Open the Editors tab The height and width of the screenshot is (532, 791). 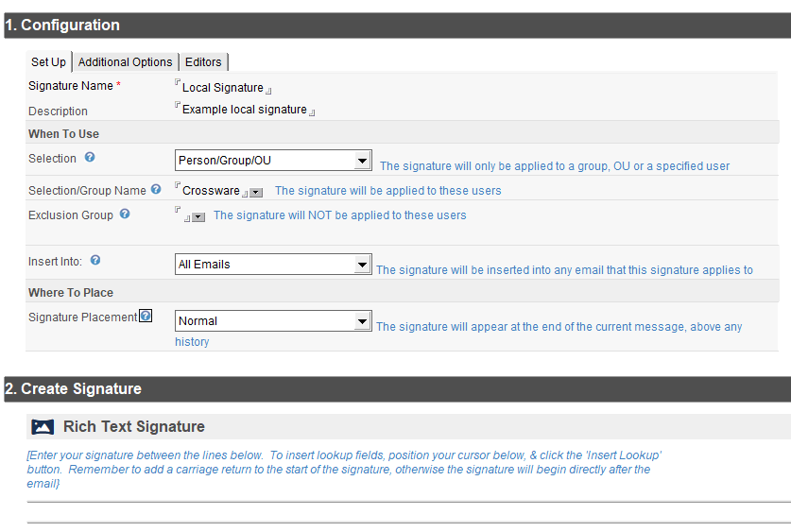coord(203,62)
